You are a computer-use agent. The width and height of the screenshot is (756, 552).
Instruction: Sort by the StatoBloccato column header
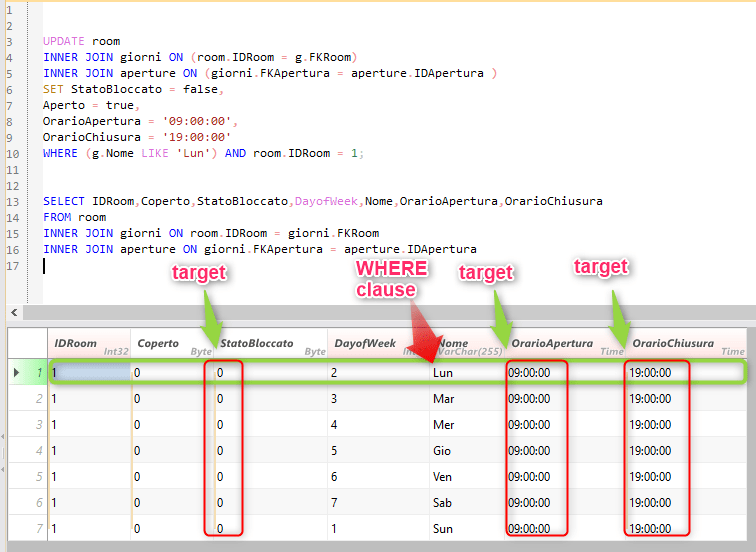270,344
